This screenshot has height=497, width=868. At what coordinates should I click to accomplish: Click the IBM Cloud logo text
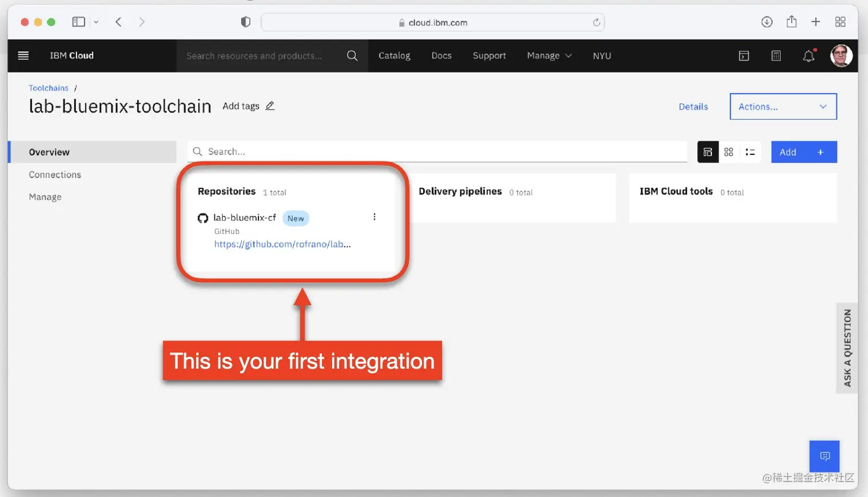tap(72, 56)
